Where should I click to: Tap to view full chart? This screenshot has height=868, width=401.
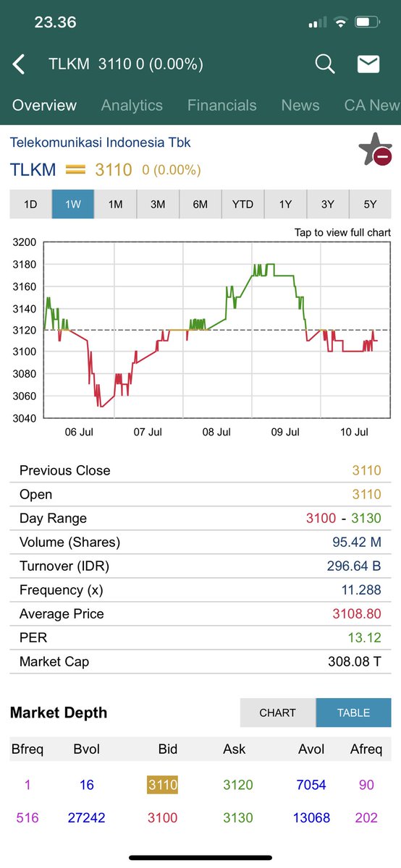342,232
